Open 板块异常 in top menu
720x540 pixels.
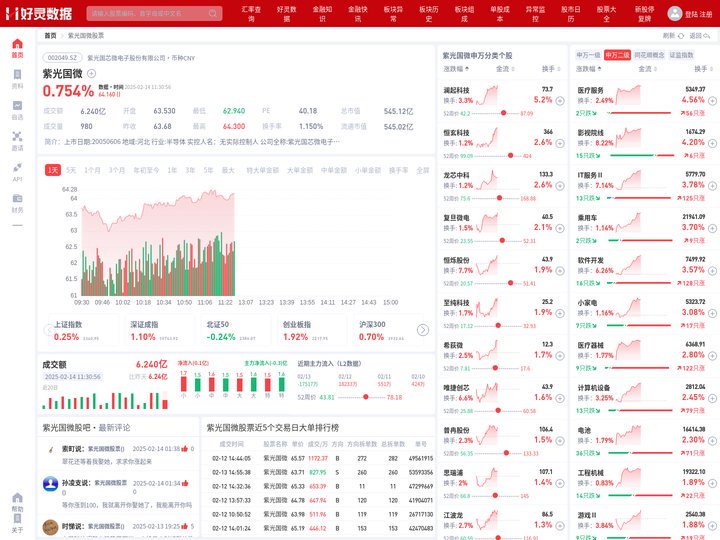click(x=393, y=13)
